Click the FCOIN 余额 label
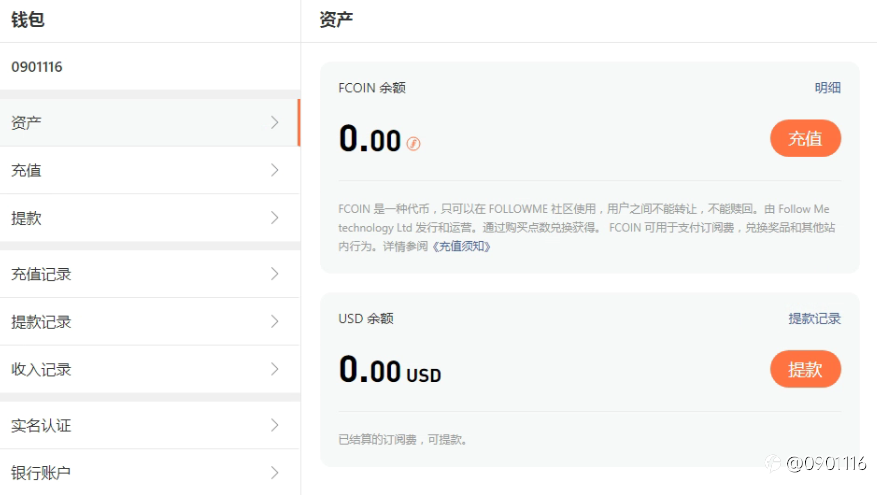877x495 pixels. click(372, 88)
